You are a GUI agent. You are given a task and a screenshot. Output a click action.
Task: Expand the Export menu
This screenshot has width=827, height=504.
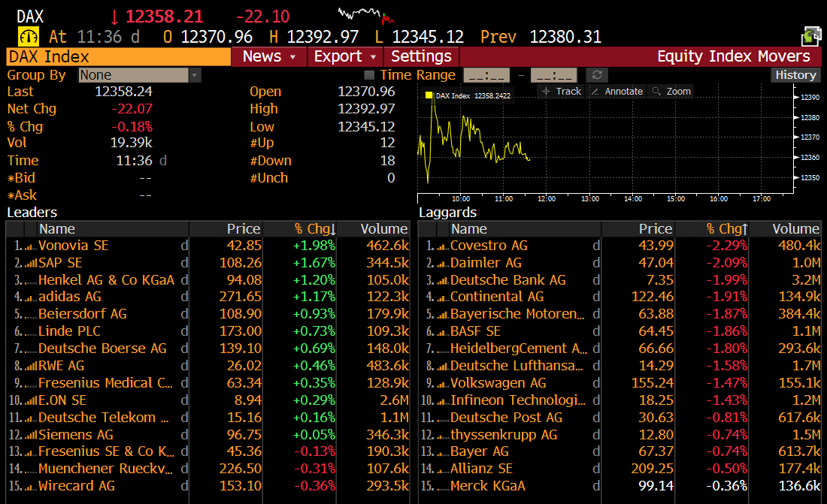(x=345, y=56)
